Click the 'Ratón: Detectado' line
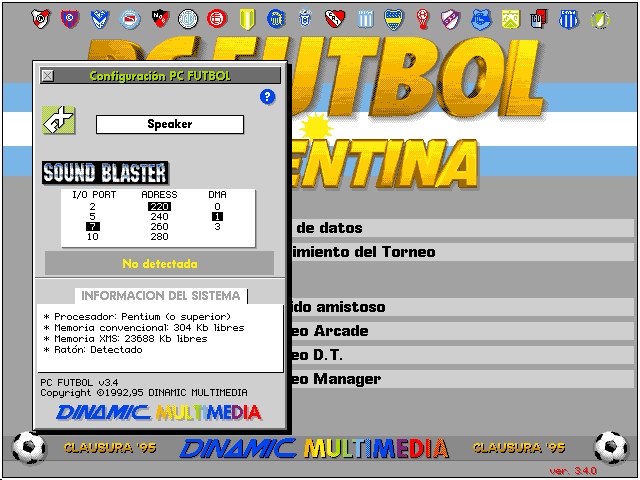Screen dimensions: 640x480 [93, 350]
